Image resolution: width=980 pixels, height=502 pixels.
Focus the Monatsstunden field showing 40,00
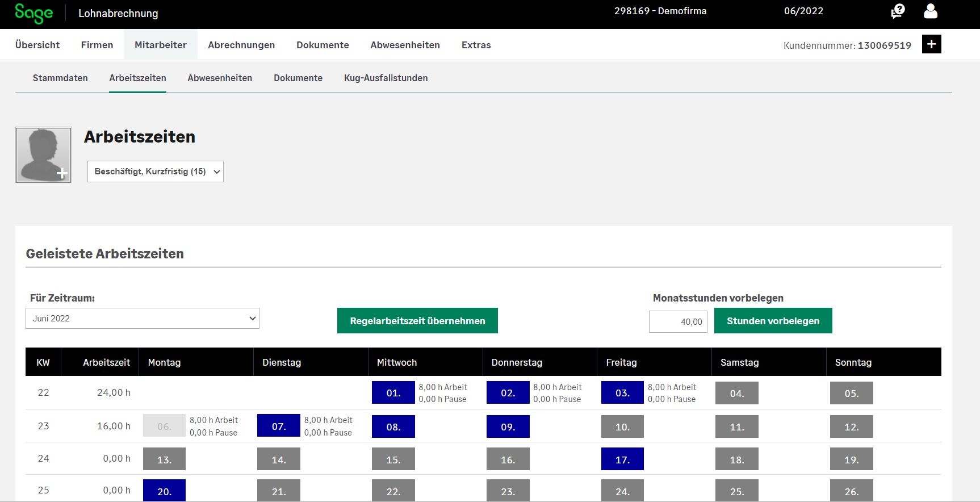click(x=678, y=321)
